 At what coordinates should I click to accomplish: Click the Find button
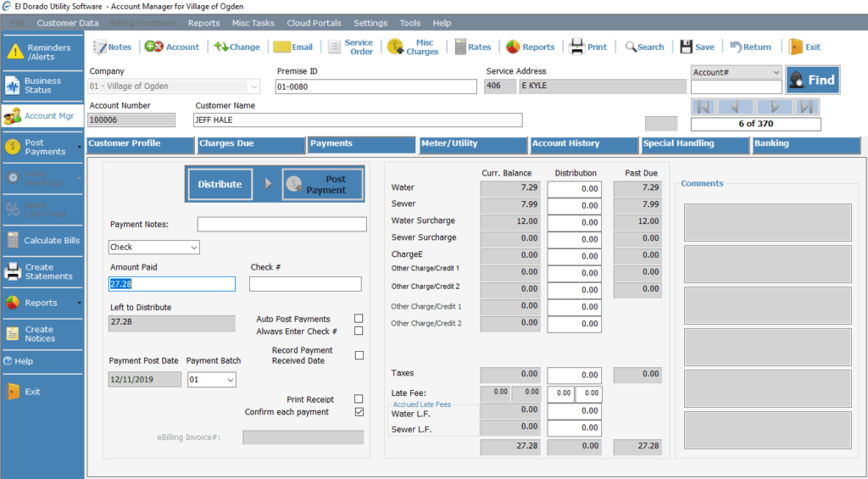point(813,81)
